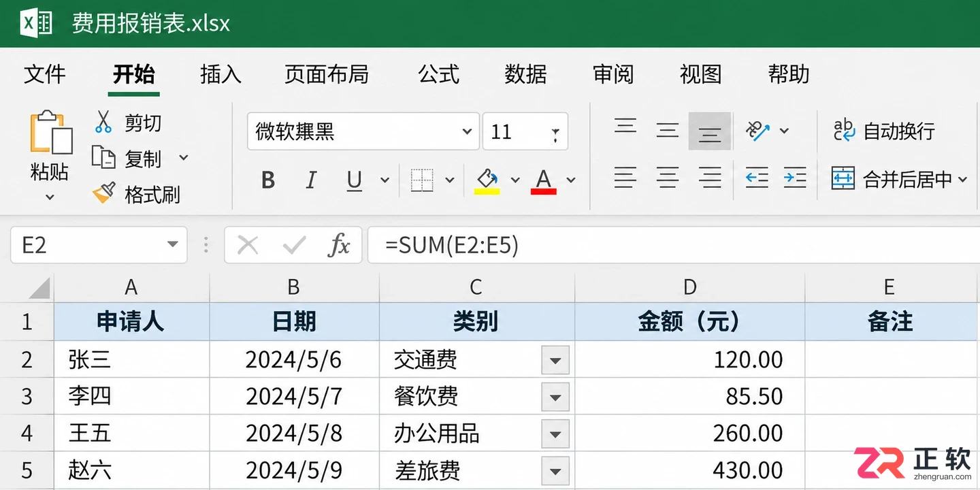Click the formula bar with =SUM(E2:E5)
This screenshot has height=490, width=980.
coord(674,245)
